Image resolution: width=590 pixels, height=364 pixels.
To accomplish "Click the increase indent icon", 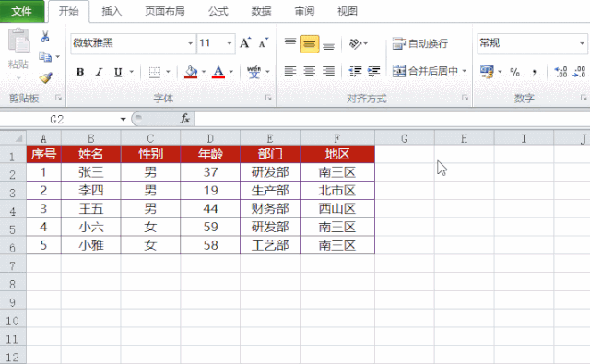I will [x=373, y=71].
